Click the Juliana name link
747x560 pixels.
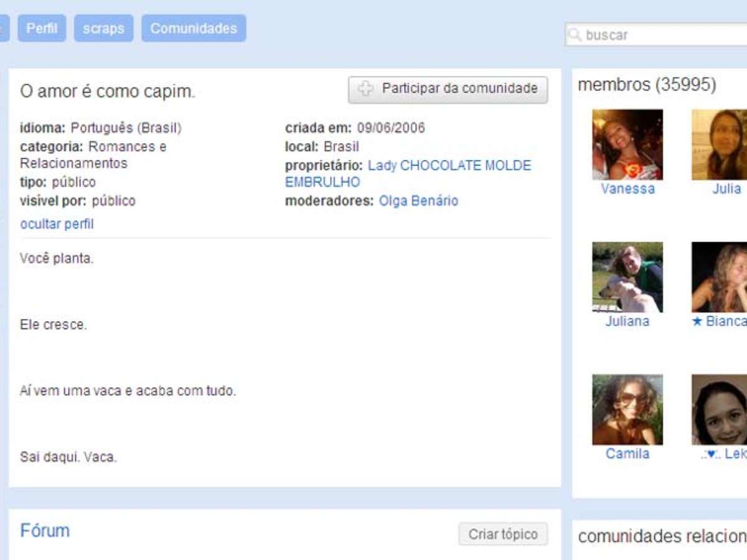point(627,322)
